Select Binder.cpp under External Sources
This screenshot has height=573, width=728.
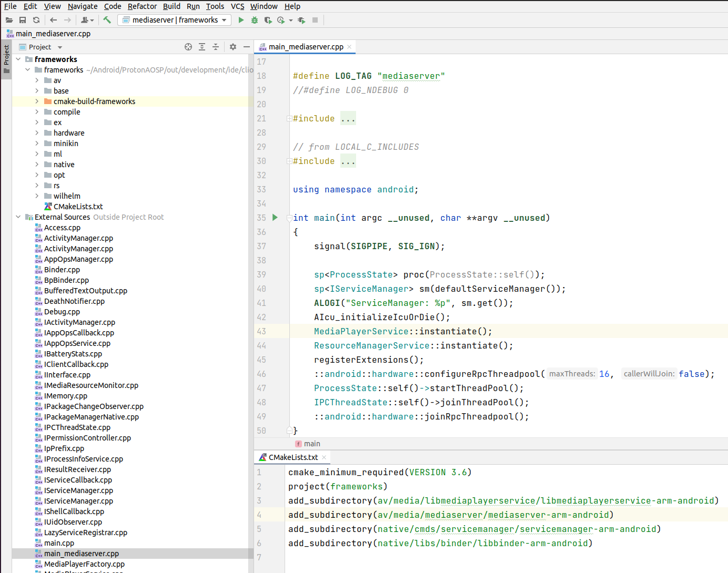point(62,269)
